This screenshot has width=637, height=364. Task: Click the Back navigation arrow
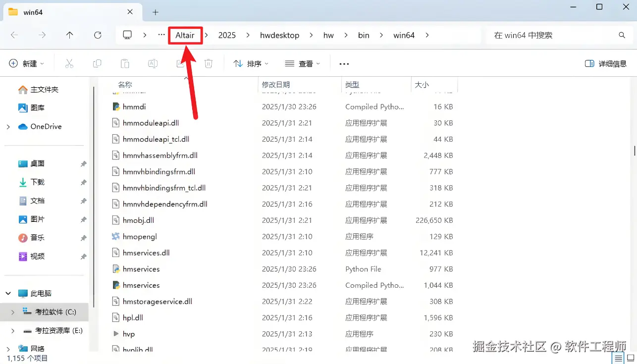pyautogui.click(x=14, y=35)
